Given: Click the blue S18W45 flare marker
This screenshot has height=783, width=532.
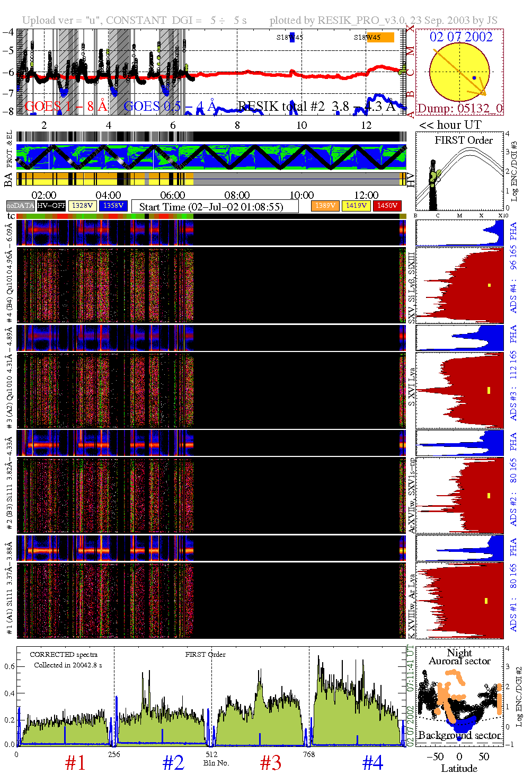Looking at the screenshot, I should tap(292, 37).
